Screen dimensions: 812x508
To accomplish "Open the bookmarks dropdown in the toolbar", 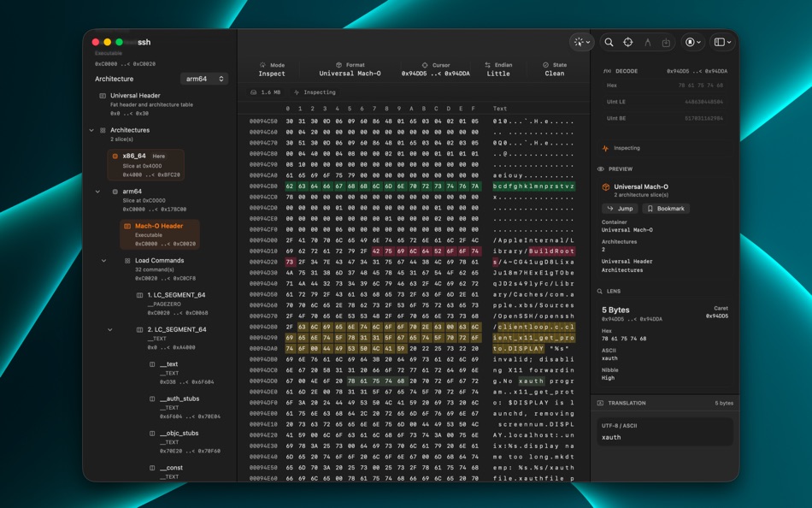I will click(693, 43).
